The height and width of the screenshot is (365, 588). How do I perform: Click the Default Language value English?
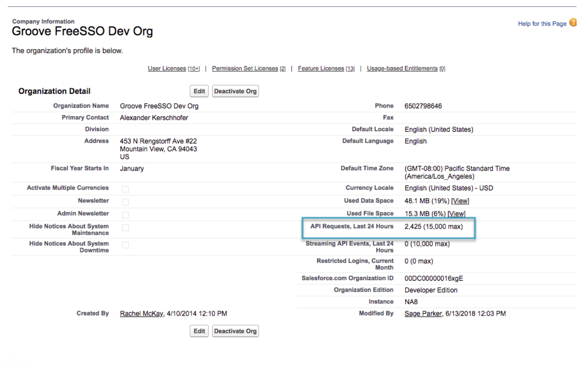pos(416,141)
